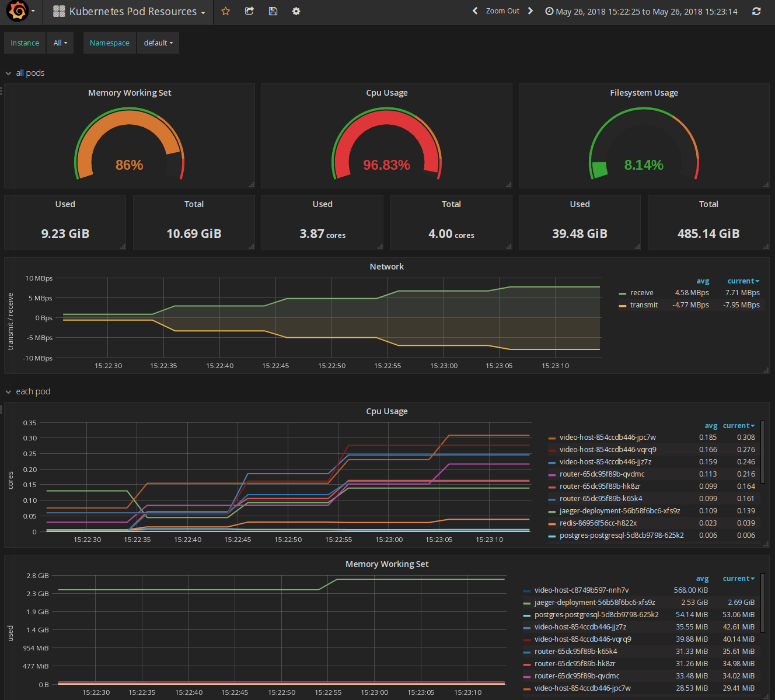This screenshot has width=775, height=700.
Task: Open each pod Cpu Usage panel title
Action: click(387, 411)
